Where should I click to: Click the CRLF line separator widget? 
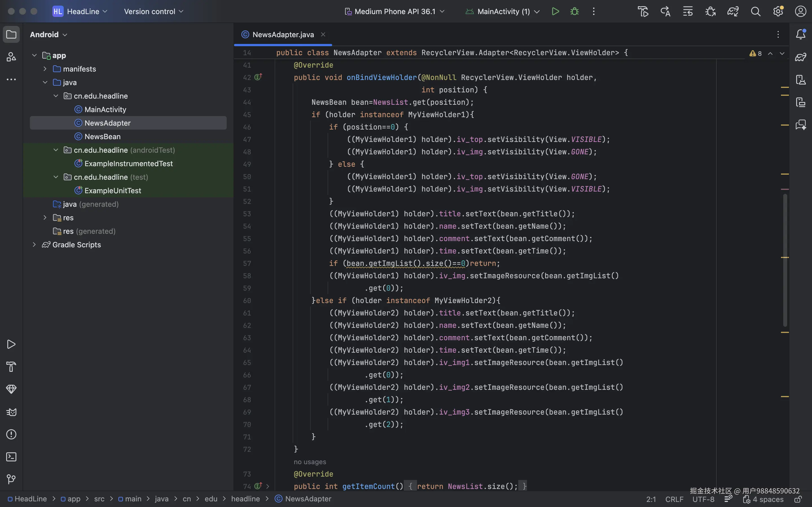point(674,499)
